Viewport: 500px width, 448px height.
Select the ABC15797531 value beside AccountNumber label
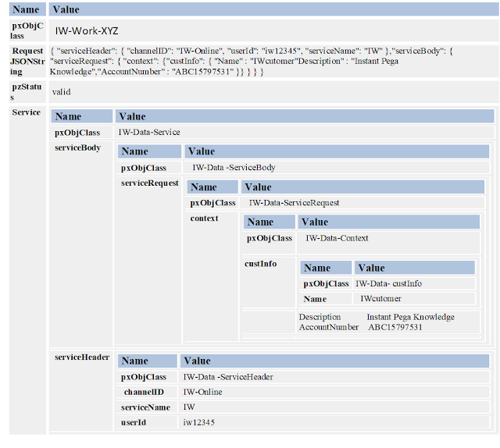pos(395,327)
